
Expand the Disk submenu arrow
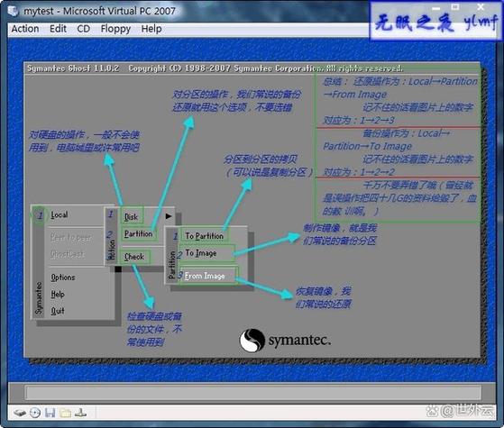click(x=169, y=216)
